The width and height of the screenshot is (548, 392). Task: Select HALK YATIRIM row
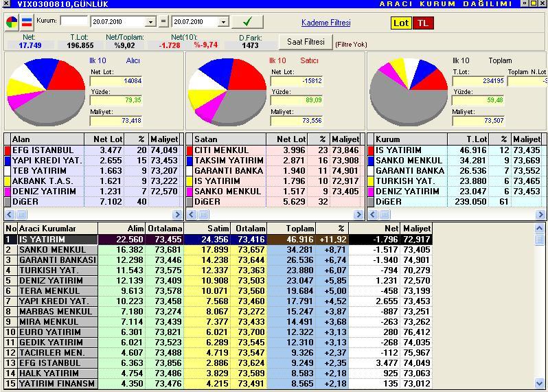(218, 373)
